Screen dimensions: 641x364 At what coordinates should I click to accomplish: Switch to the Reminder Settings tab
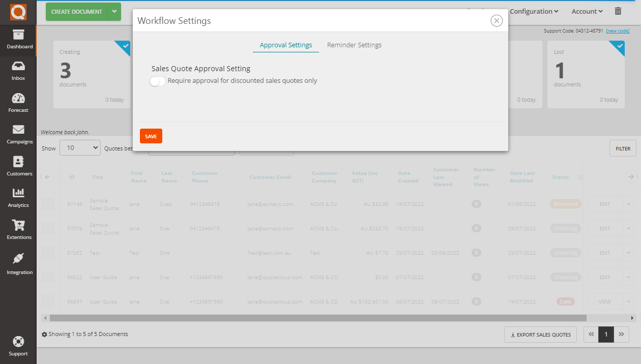354,45
